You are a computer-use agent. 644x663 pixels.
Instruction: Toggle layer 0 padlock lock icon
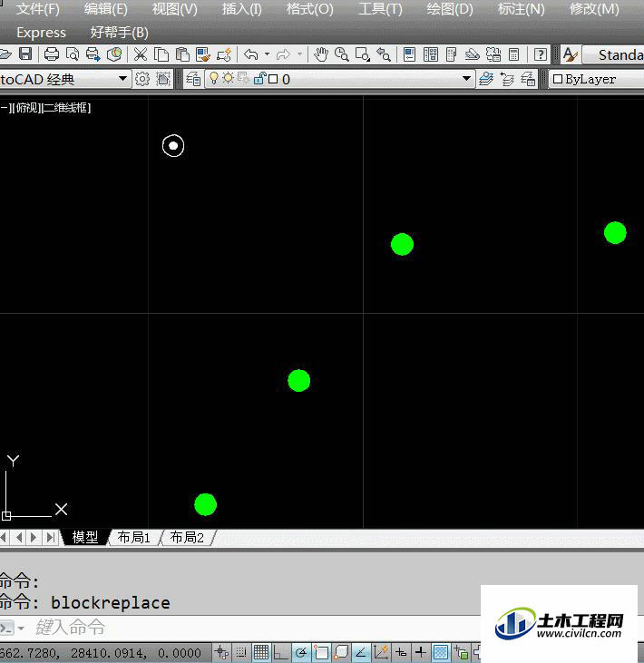pyautogui.click(x=259, y=78)
